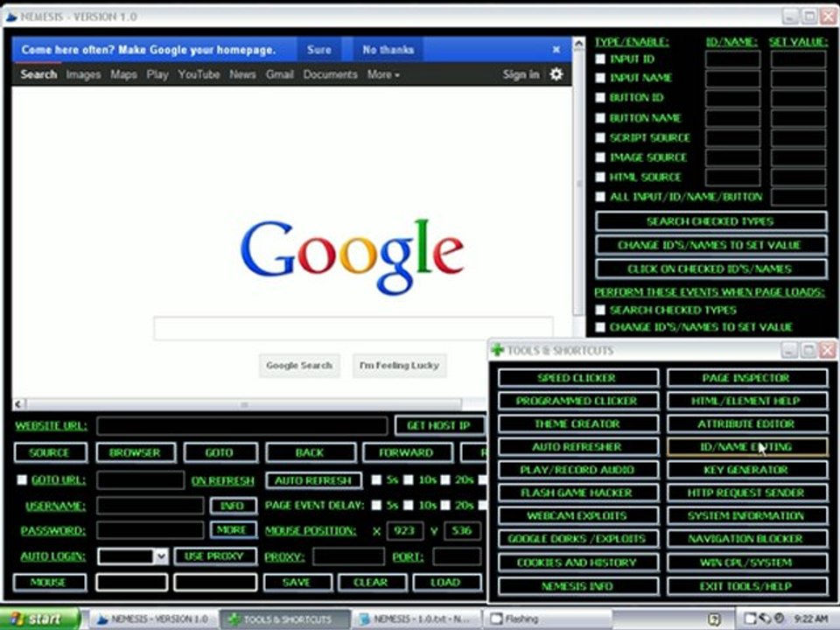The image size is (840, 630).
Task: Click the Goto button
Action: 220,452
